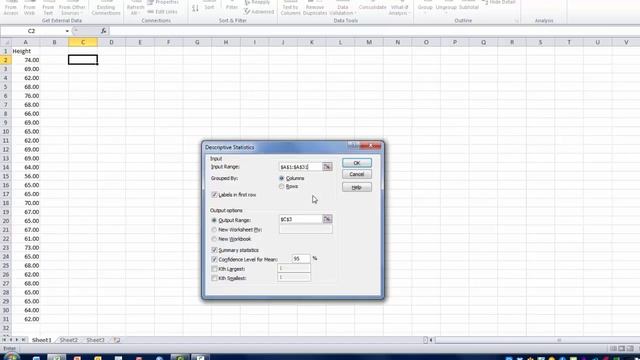Click the next-sheet navigation arrow
This screenshot has width=640, height=360.
tap(17, 340)
